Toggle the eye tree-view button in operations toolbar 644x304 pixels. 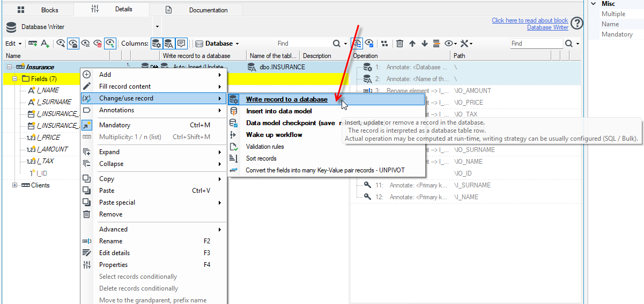click(x=357, y=44)
